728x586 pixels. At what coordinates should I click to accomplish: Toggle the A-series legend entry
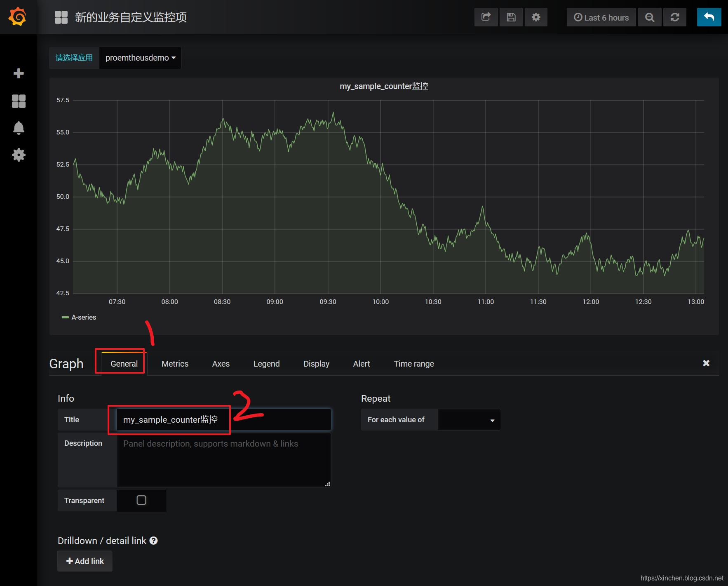[x=84, y=317]
